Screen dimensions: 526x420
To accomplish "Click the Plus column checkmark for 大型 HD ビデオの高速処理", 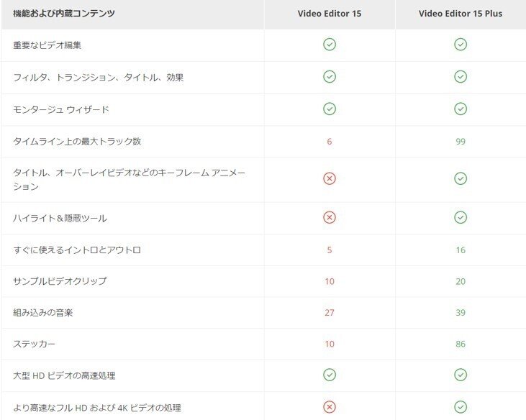I will (x=461, y=375).
